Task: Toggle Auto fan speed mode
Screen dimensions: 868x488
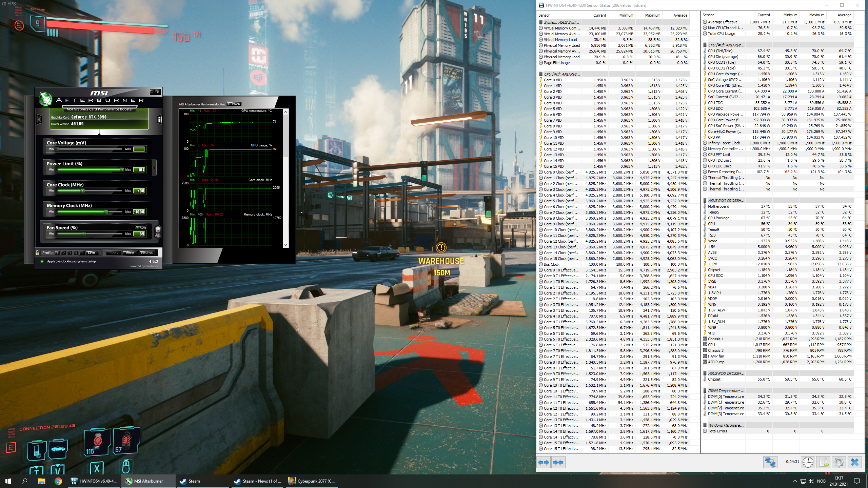Action: click(x=141, y=227)
